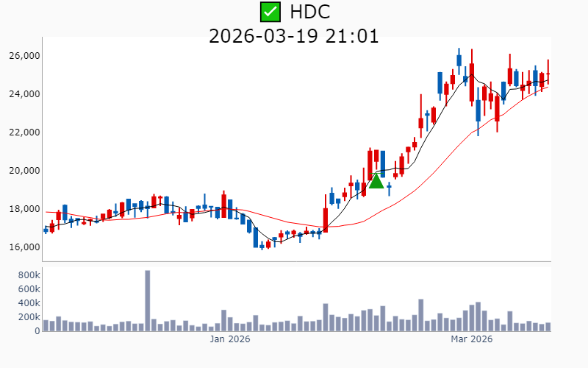
Task: Click the Mar 2026 x-axis label
Action: pos(471,339)
